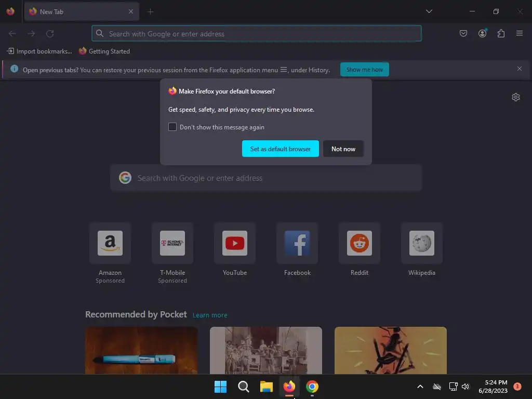532x399 pixels.
Task: Click the Firefox taskbar icon
Action: tap(289, 387)
